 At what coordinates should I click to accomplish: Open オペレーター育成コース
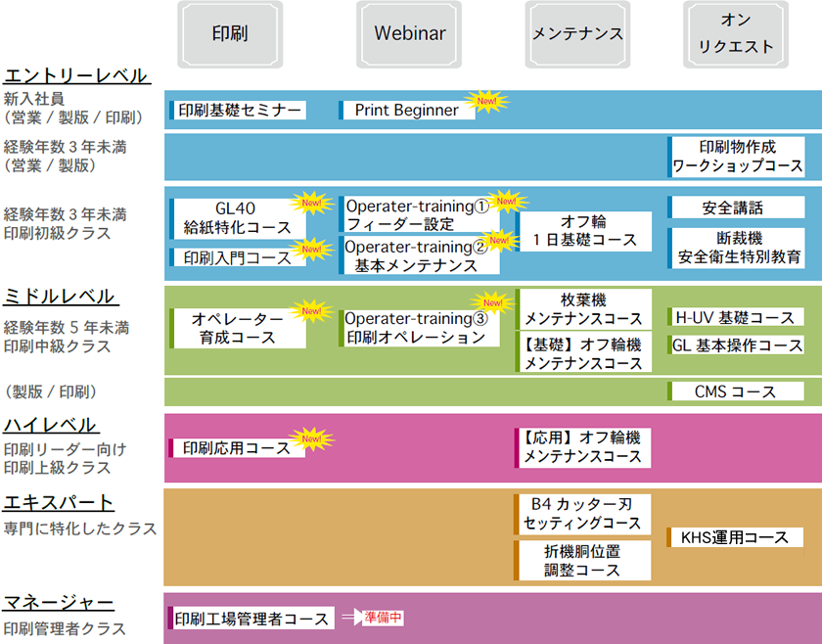click(x=238, y=328)
